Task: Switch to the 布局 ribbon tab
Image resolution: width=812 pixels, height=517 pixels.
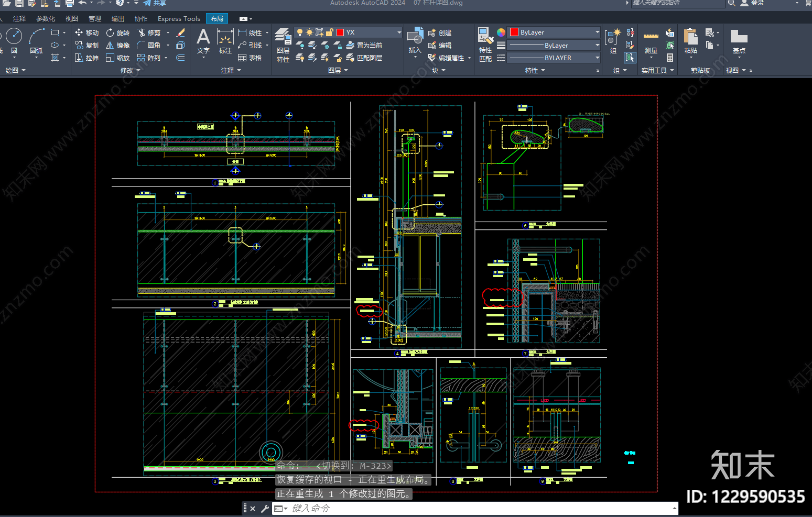Action: point(217,18)
